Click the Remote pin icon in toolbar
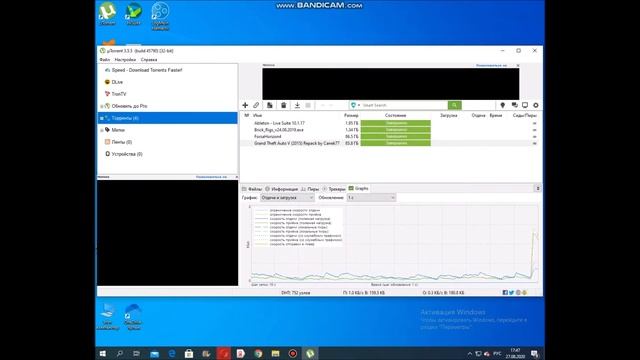This screenshot has width=640, height=360. (x=502, y=105)
